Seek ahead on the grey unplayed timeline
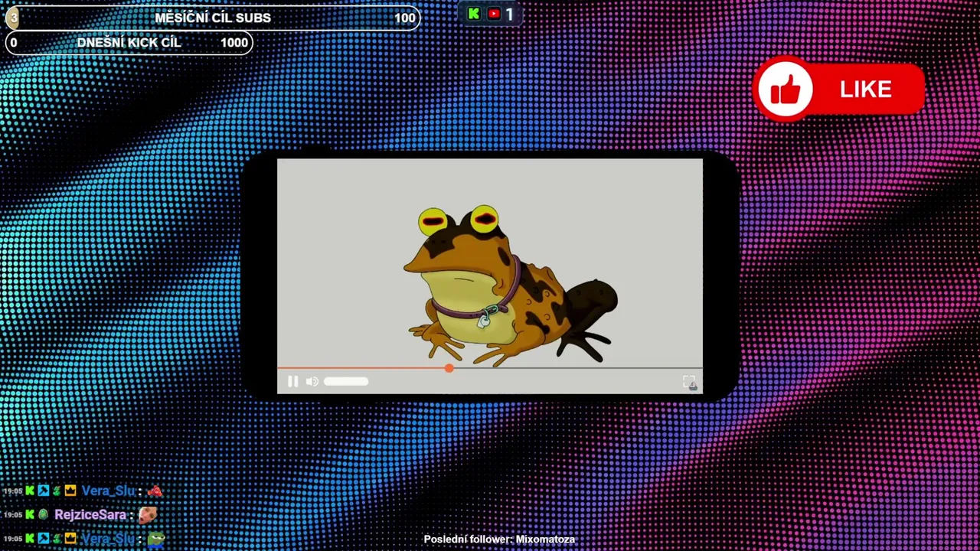Screen dimensions: 980x551 (x=578, y=368)
